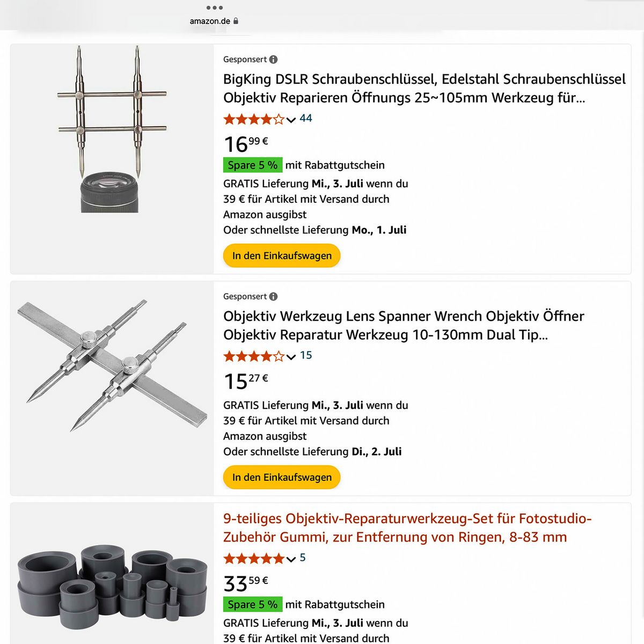Open the 44 reviews count link
Viewport: 644px width, 644px height.
tap(306, 118)
